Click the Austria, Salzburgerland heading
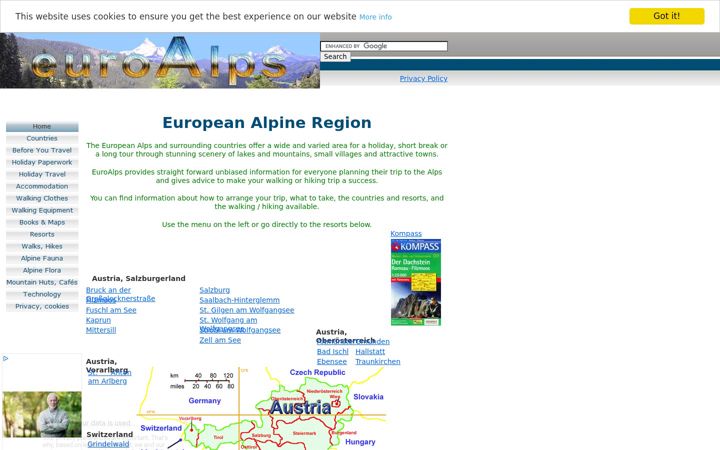720x450 pixels. click(139, 279)
